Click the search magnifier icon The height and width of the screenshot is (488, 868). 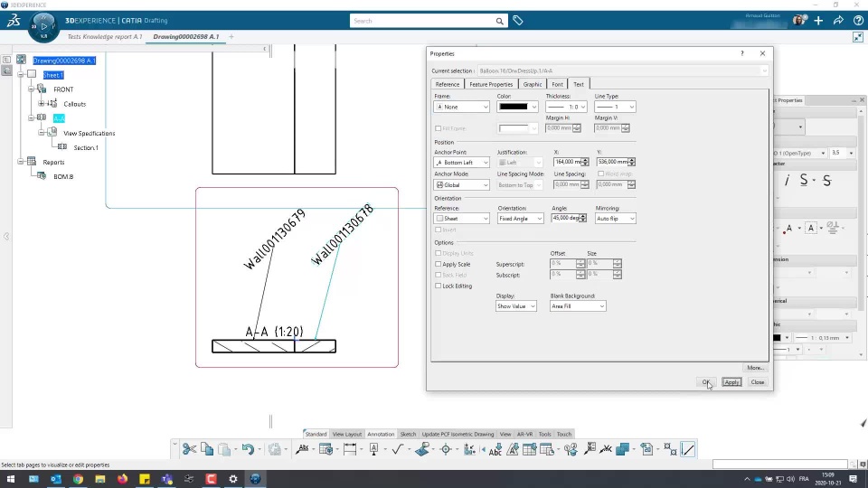click(499, 21)
